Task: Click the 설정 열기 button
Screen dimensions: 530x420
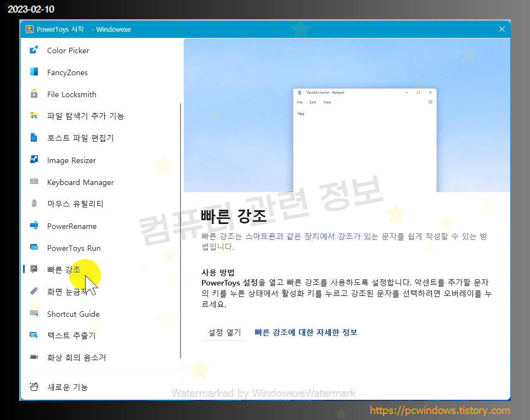Action: point(224,332)
